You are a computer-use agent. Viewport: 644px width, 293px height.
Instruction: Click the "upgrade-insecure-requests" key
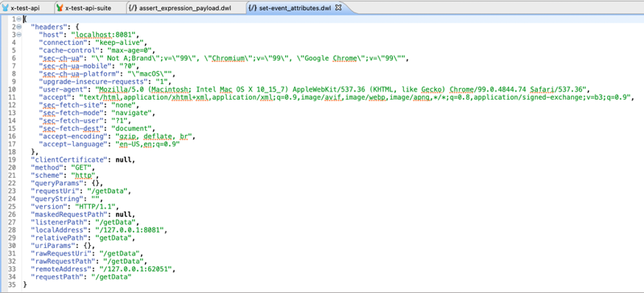click(93, 81)
